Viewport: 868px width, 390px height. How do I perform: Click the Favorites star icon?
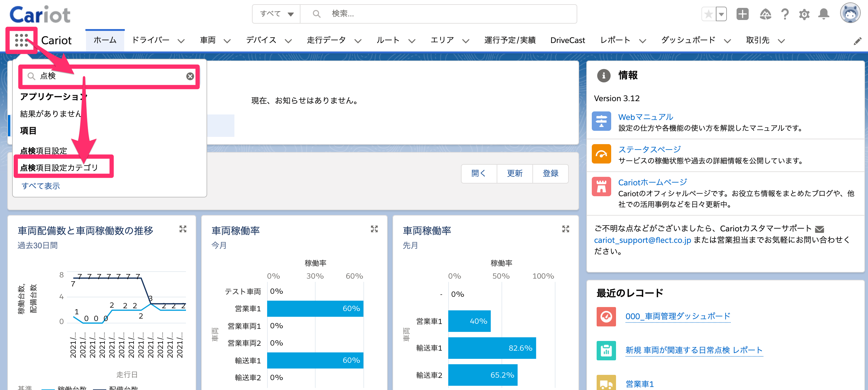point(709,14)
